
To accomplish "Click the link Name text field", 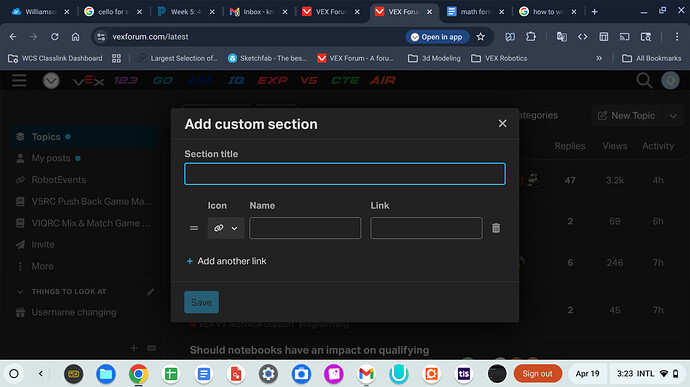I will (305, 228).
